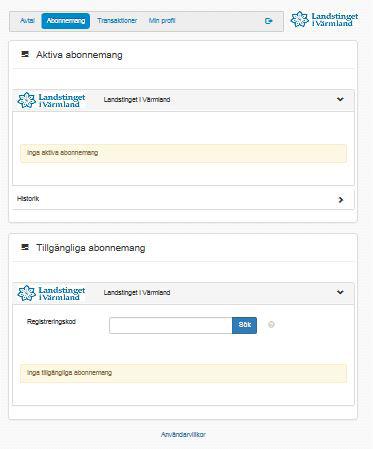Click the Landstinget i Värmland logo in header
The width and height of the screenshot is (373, 449).
(x=324, y=20)
